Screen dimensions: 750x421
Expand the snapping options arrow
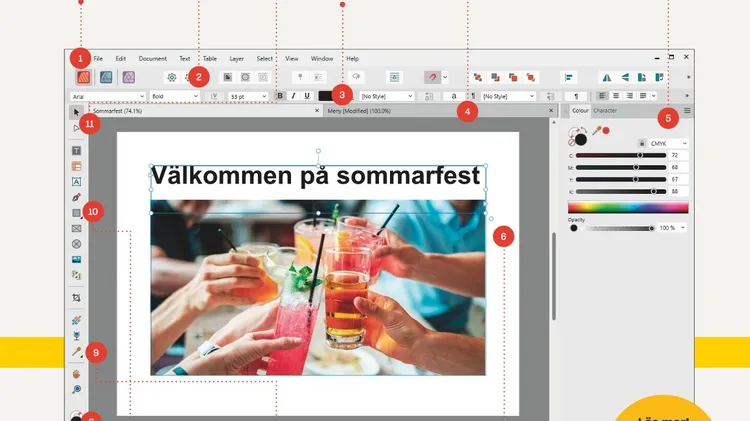pyautogui.click(x=445, y=77)
